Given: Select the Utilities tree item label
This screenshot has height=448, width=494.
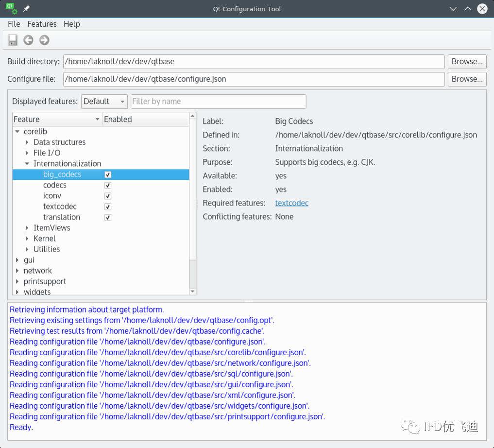Looking at the screenshot, I should (47, 249).
